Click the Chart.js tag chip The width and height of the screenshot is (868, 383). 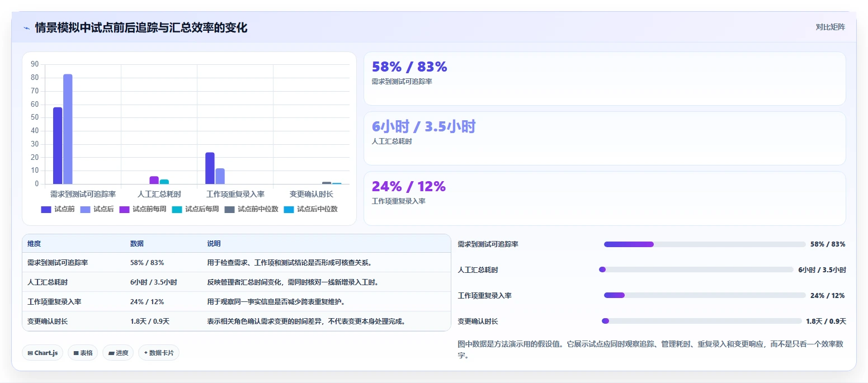[43, 353]
